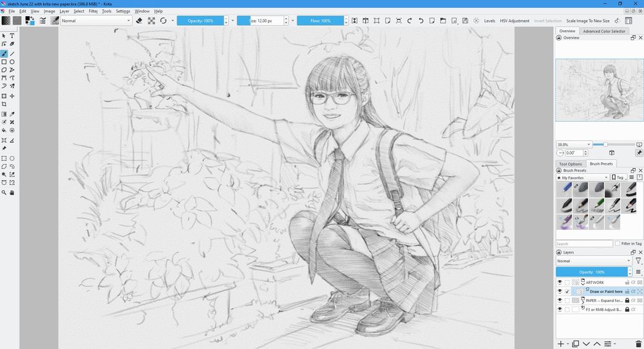
Task: Select the Transform tool
Action: 4,96
